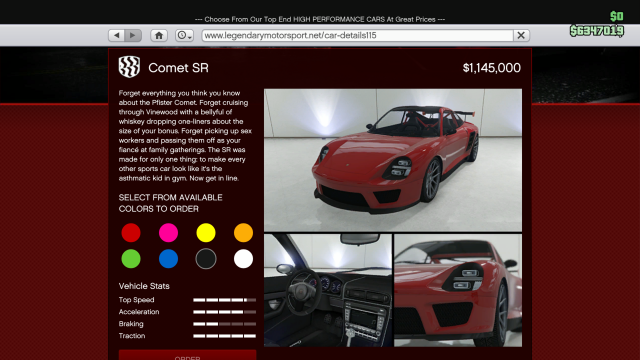This screenshot has height=360, width=640.
Task: Open the browsing history clock dropdown
Action: pos(184,36)
